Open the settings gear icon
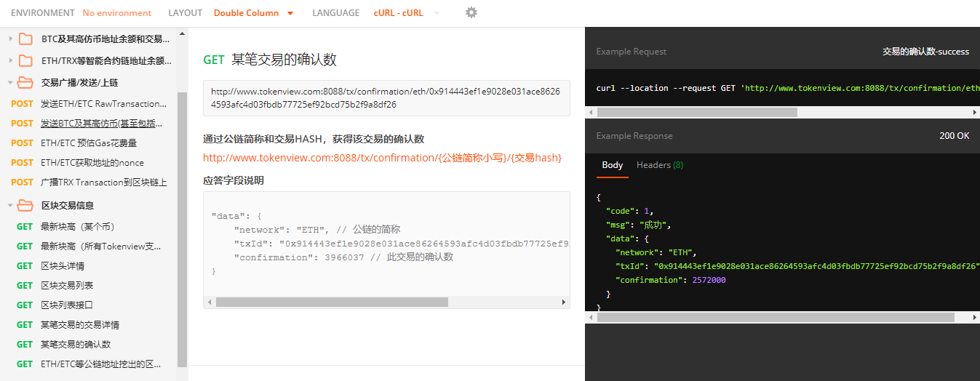 [x=471, y=12]
